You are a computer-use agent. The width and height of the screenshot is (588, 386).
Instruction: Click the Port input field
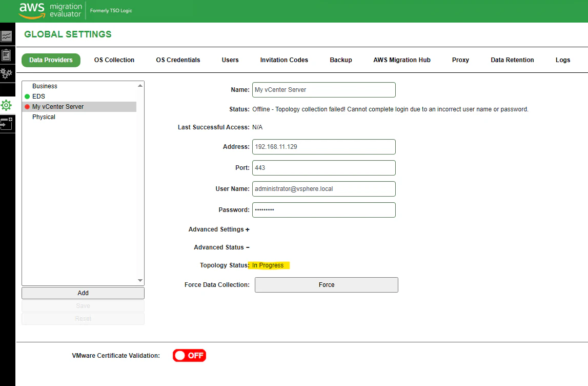[324, 168]
